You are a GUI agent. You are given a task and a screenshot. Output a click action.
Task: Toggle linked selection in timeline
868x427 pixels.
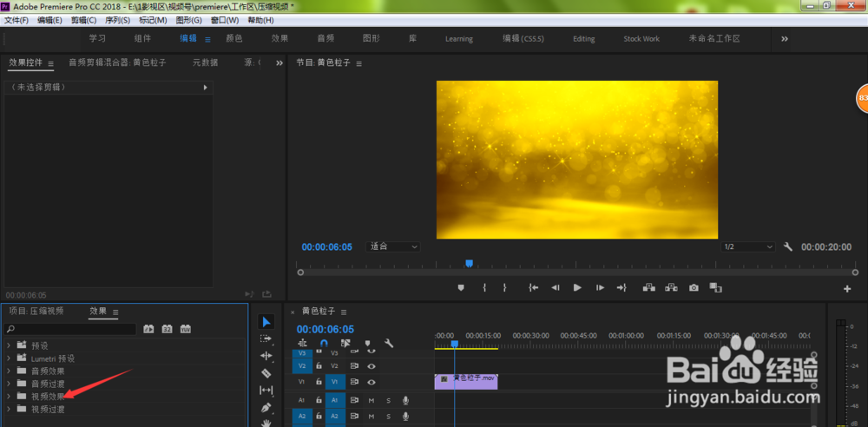click(x=345, y=344)
